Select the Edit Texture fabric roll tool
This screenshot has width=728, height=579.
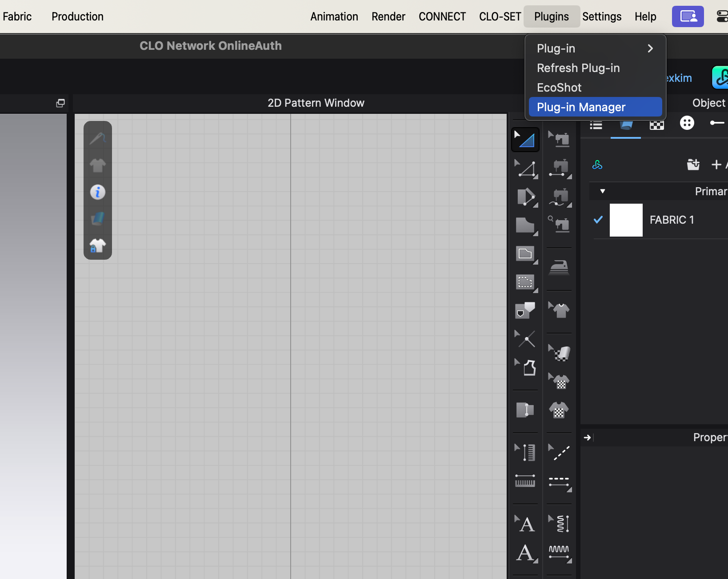coord(559,353)
